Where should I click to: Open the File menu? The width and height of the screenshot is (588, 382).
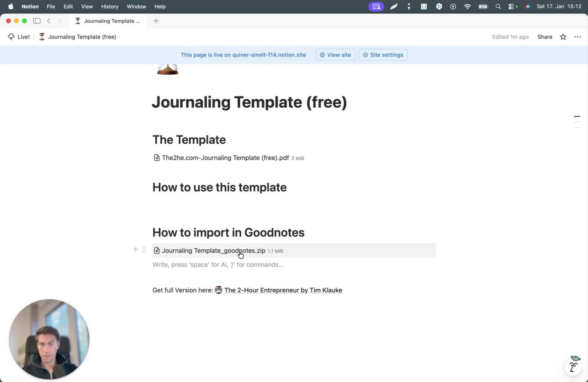pos(51,6)
